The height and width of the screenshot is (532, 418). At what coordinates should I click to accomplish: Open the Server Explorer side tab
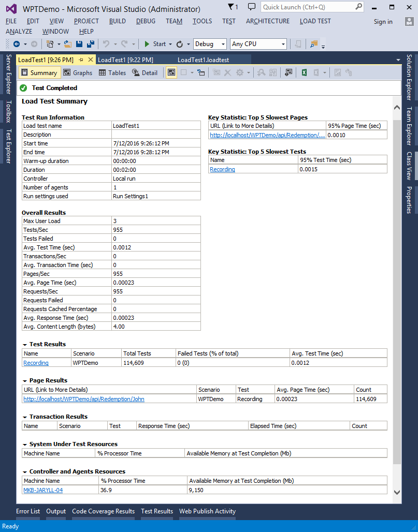[9, 74]
